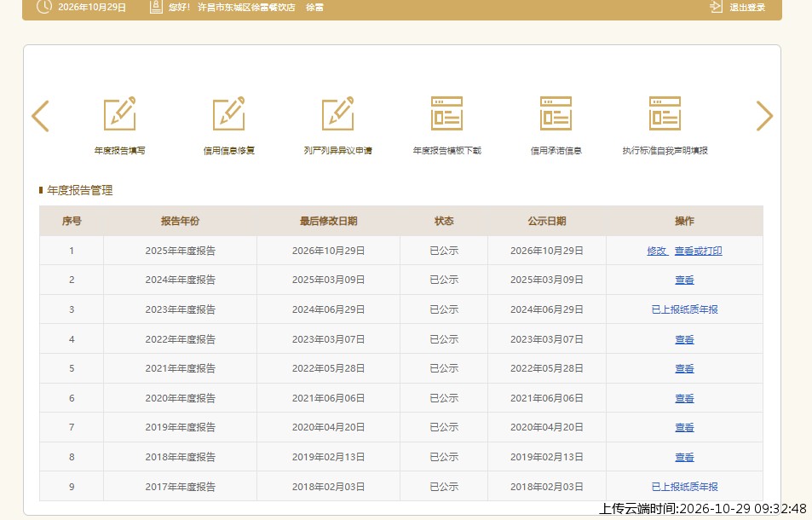Show next carousel items with right arrow
Viewport: 812px width, 520px height.
(764, 115)
